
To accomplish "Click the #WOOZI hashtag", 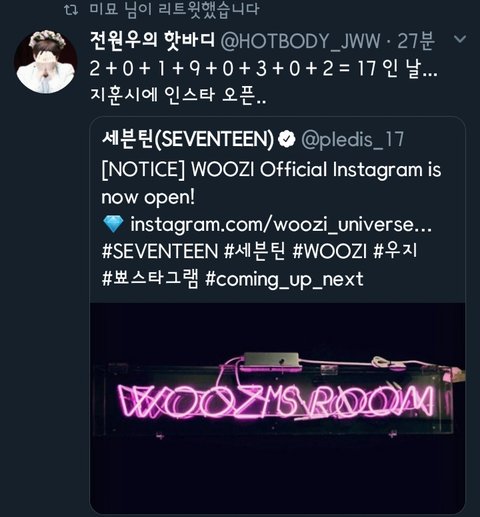I will click(330, 251).
